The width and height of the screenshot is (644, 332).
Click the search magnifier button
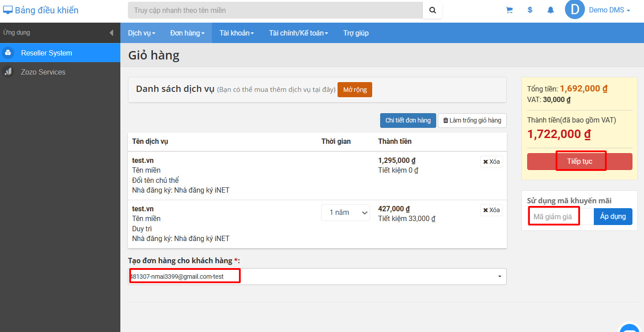pos(433,10)
